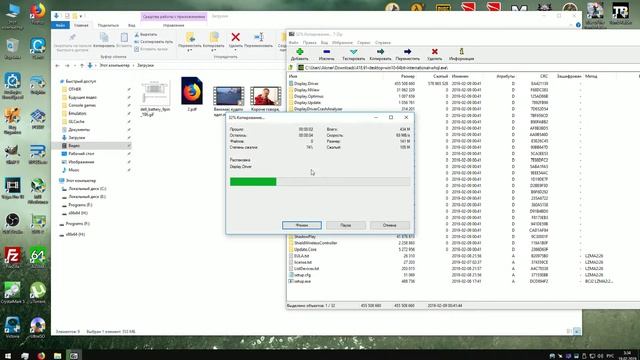Click the Windows Start button
640x360 pixels.
point(8,356)
